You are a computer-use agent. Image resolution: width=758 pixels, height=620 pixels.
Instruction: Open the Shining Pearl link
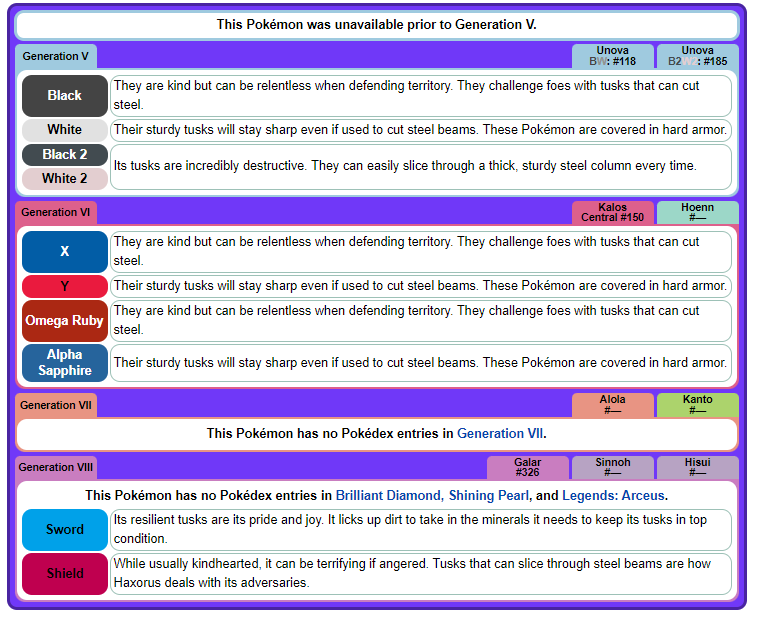coord(489,496)
